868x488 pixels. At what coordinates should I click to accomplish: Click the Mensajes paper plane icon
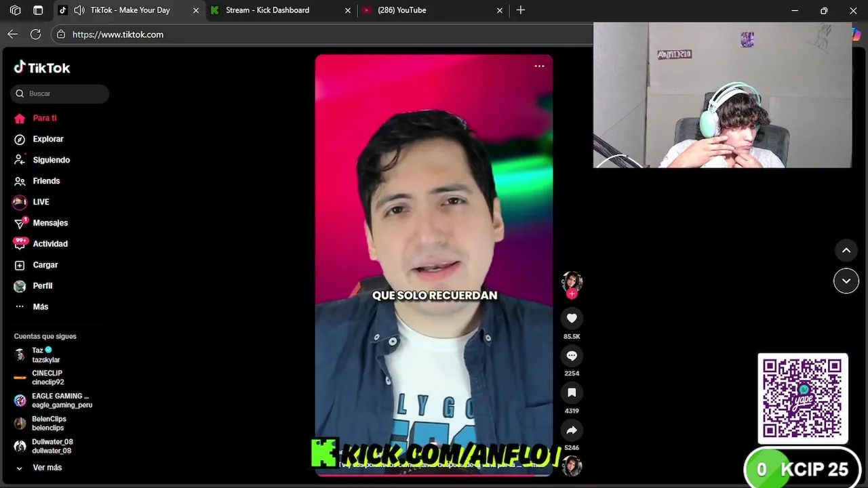pos(20,223)
